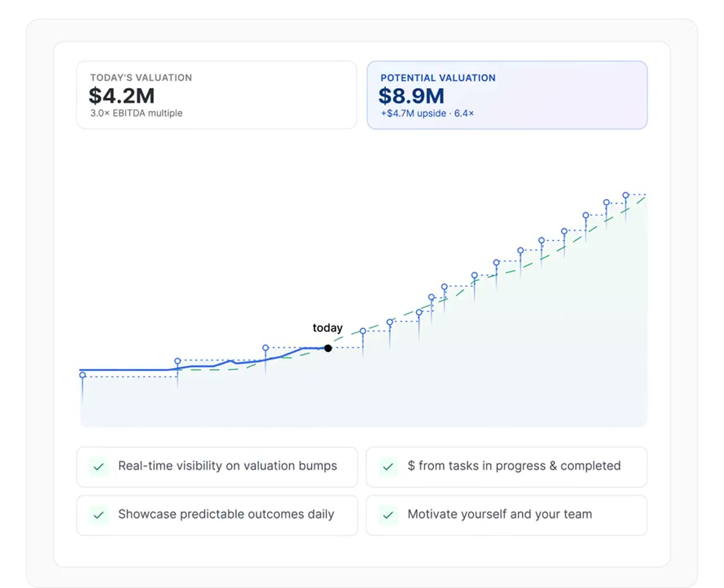
Task: Click the $8.9M potential valuation figure
Action: pyautogui.click(x=411, y=96)
